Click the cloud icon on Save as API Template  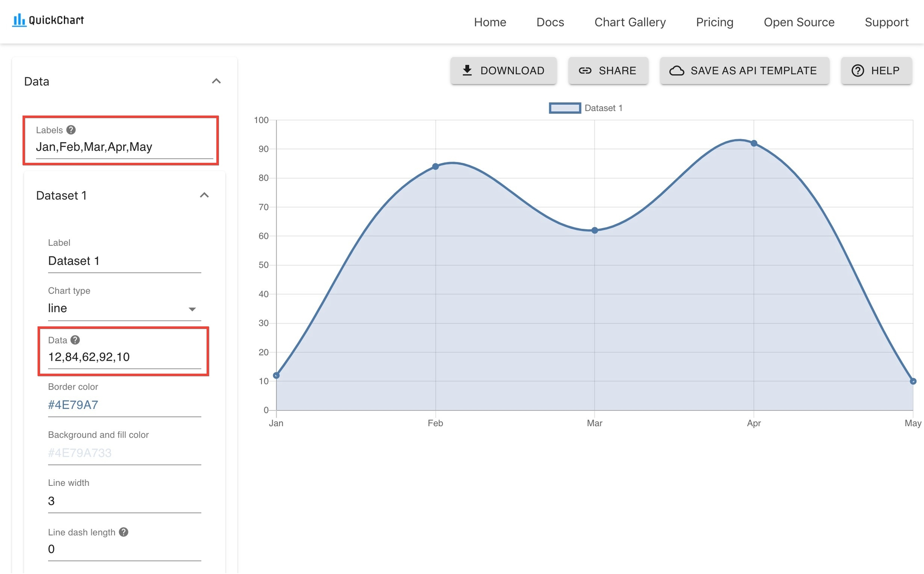click(x=677, y=71)
